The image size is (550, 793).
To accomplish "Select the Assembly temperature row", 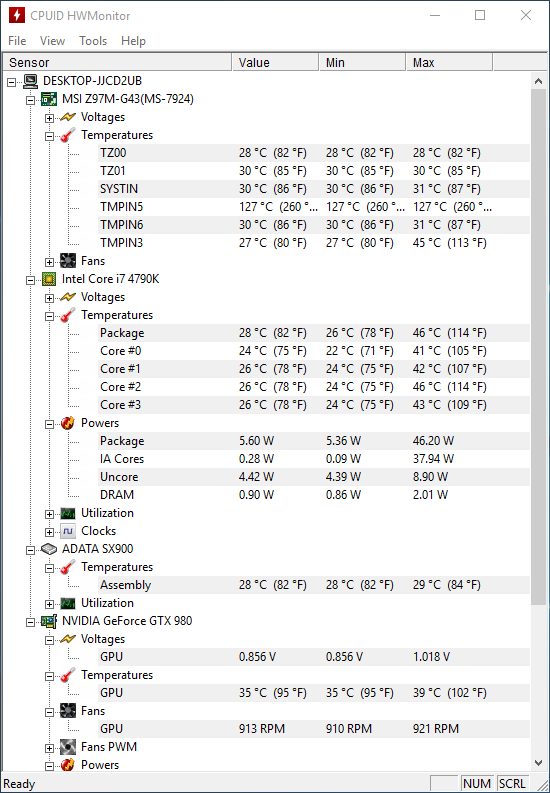I will pyautogui.click(x=314, y=585).
